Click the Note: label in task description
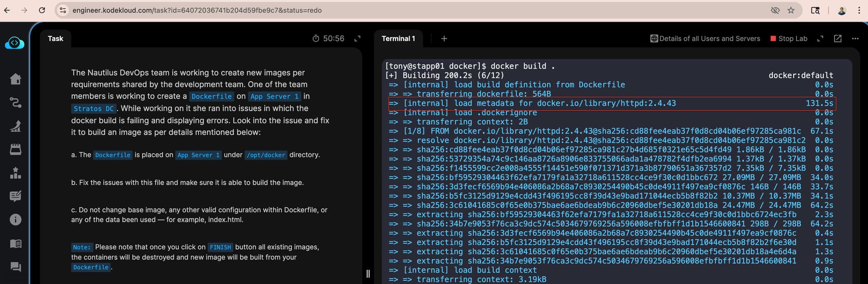Screen dimensions: 868x284 [x=82, y=247]
